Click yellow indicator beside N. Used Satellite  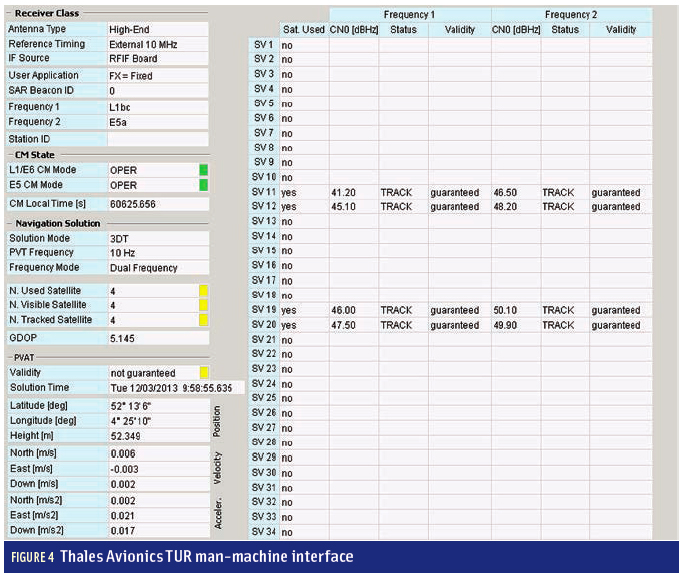tap(204, 290)
